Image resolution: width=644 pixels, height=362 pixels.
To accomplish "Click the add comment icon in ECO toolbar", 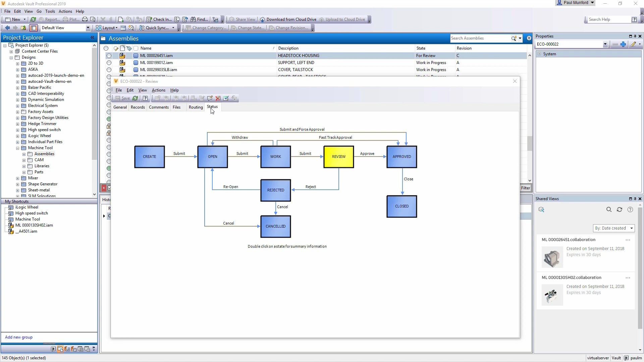I will tap(210, 98).
